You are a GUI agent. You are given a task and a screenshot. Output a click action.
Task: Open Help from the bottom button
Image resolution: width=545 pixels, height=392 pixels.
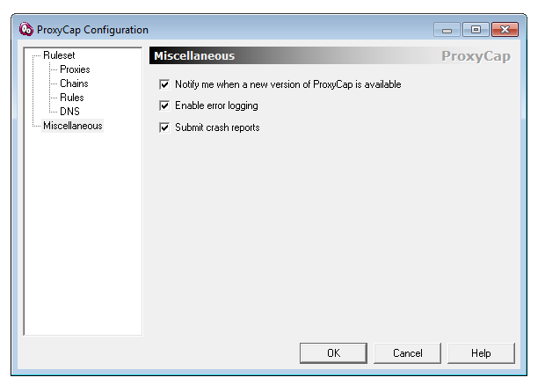tap(481, 353)
